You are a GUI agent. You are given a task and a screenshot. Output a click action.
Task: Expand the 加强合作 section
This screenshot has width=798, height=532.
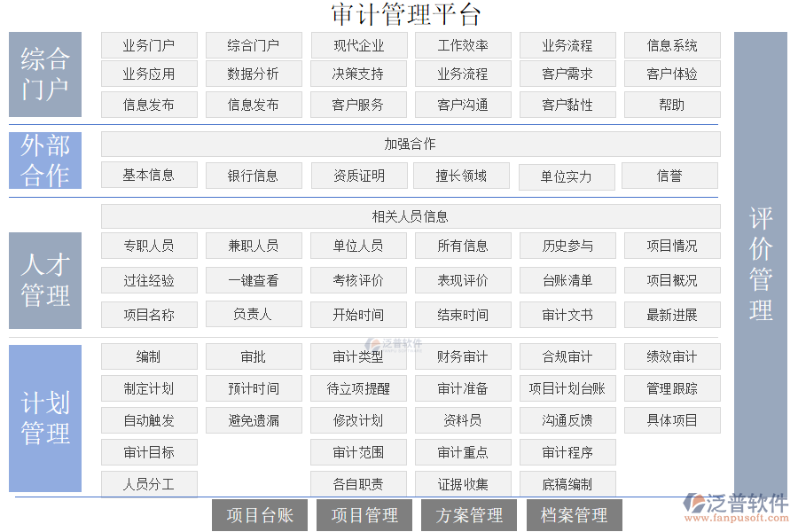click(410, 143)
